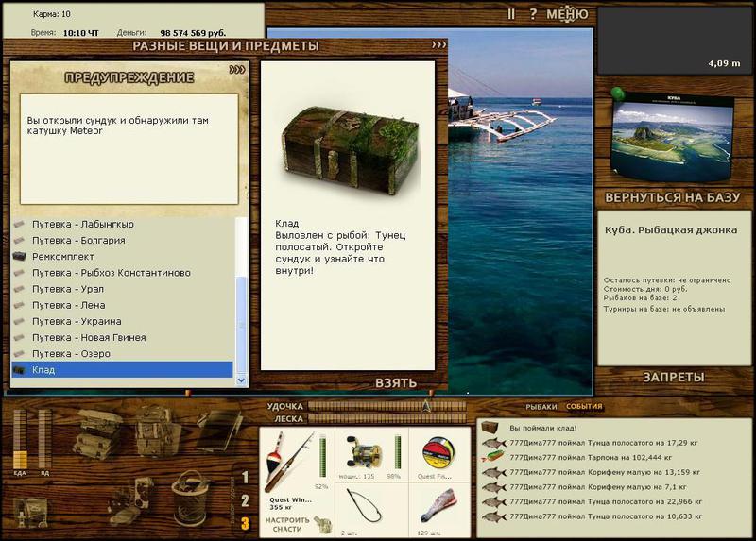
Task: Click the Cuba island map photo
Action: (672, 136)
